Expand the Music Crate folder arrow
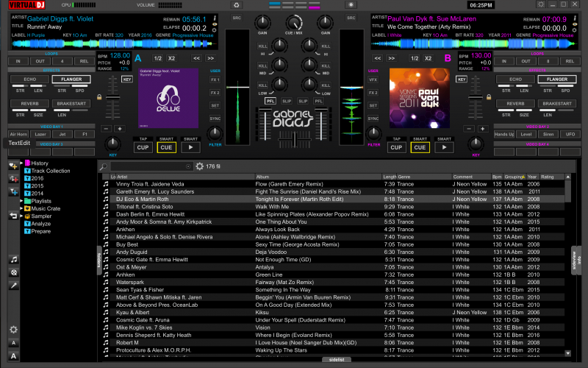This screenshot has width=588, height=368. (x=21, y=208)
